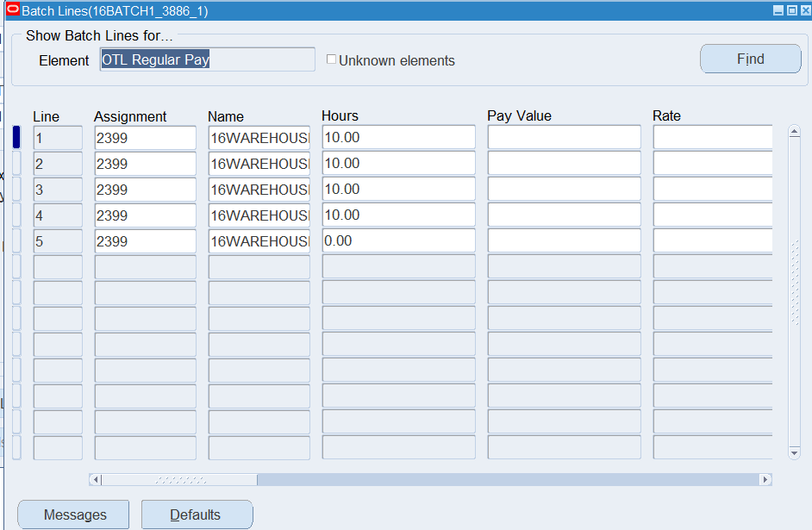Minimize the Batch Lines window
The height and width of the screenshot is (530, 812).
[x=778, y=11]
